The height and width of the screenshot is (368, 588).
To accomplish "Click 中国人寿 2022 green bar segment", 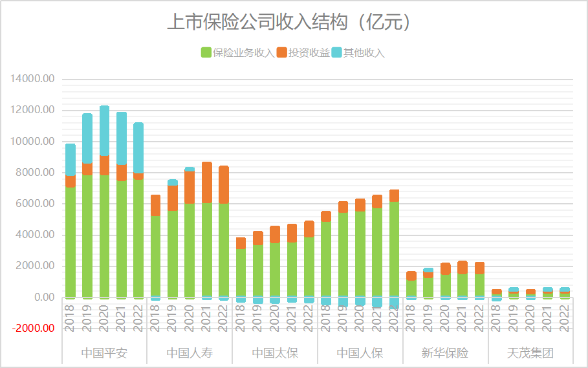I will (x=224, y=250).
